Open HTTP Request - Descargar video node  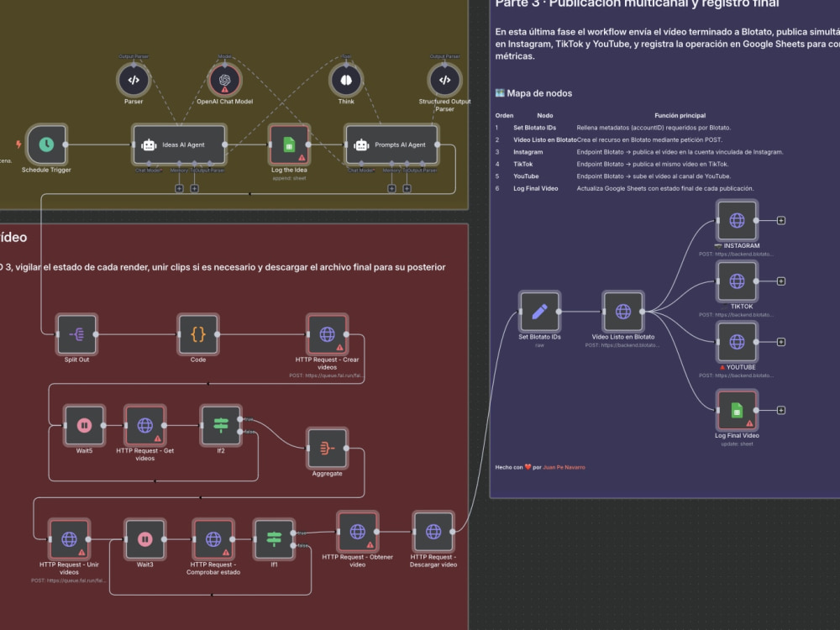click(x=433, y=532)
